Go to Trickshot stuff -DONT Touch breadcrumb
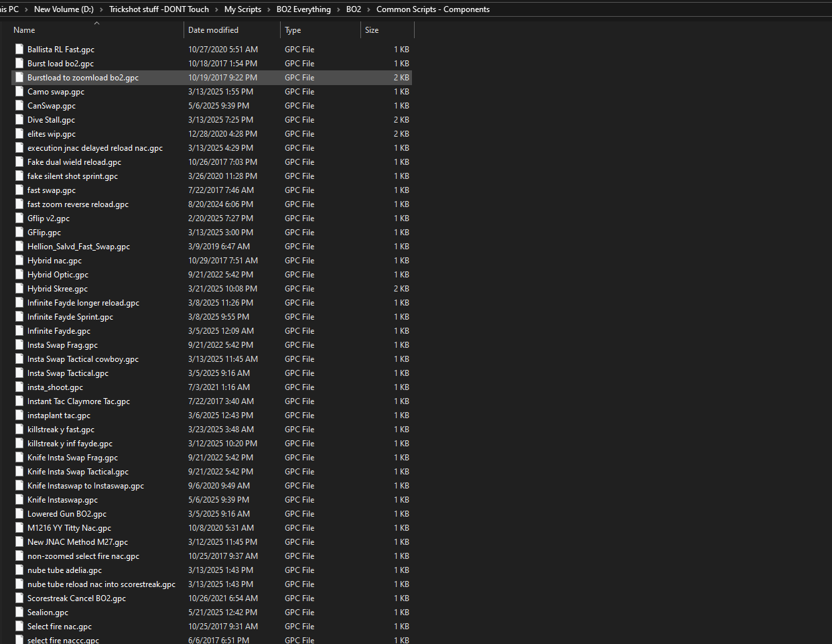 pos(159,9)
